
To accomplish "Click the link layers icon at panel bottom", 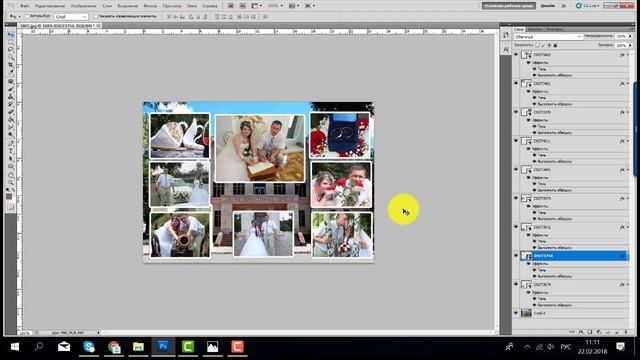I will pyautogui.click(x=571, y=332).
